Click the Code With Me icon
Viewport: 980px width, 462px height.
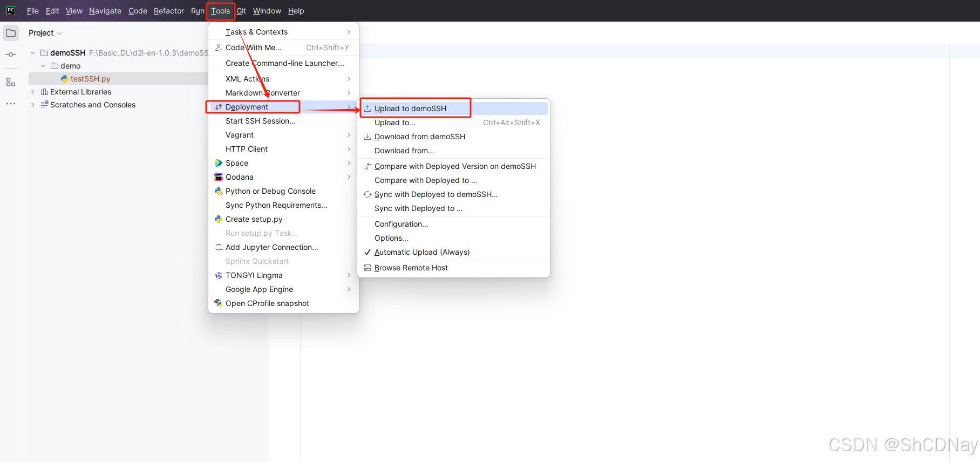coord(219,47)
